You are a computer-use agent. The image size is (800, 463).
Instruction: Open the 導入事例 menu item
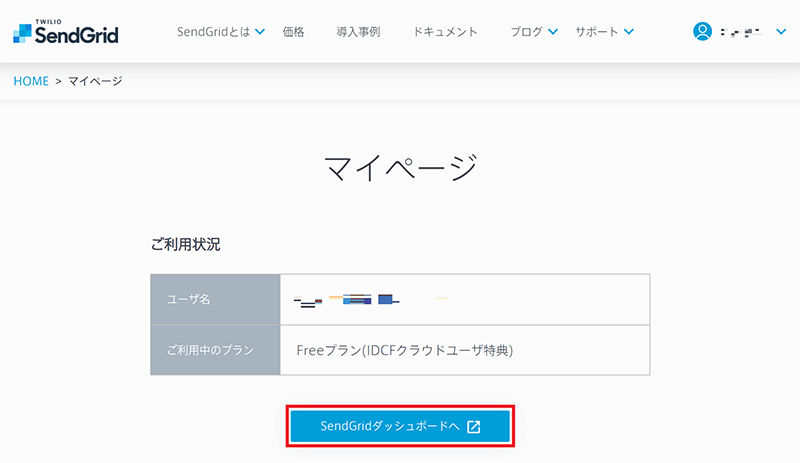click(x=358, y=32)
